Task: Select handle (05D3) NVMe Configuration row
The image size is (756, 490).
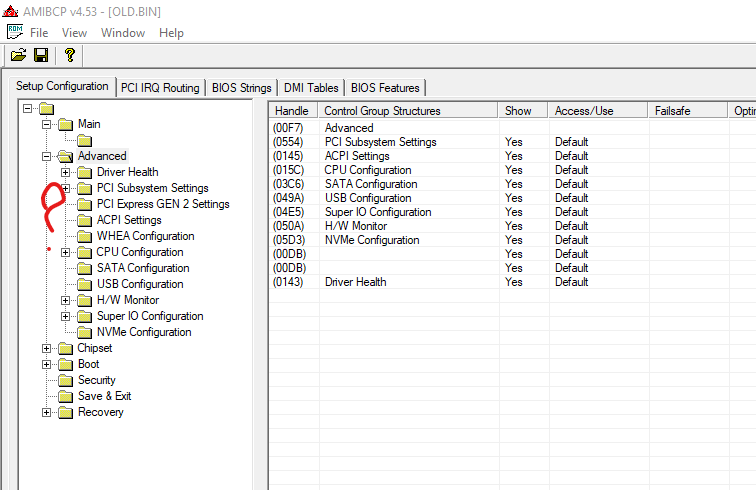Action: (x=512, y=240)
